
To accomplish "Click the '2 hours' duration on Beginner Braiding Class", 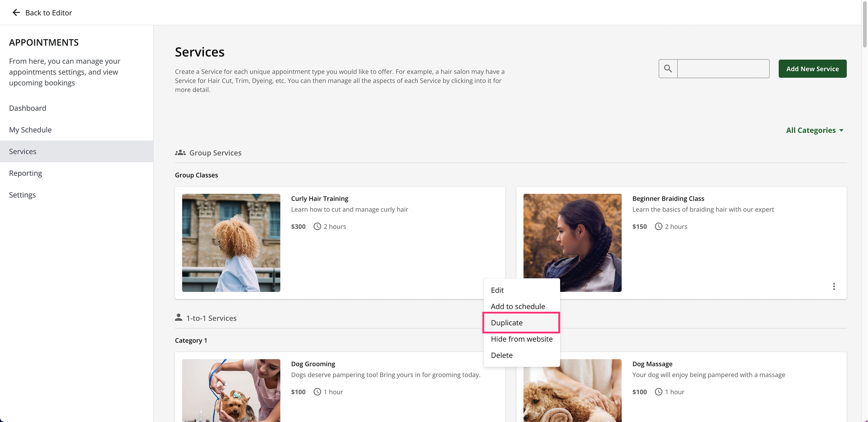I will click(676, 226).
